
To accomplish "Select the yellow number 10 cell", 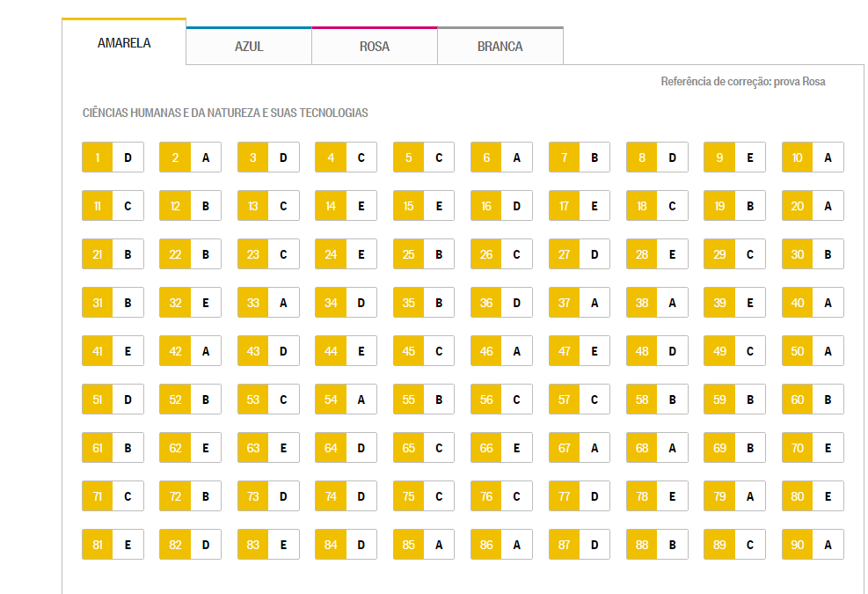I will (797, 158).
